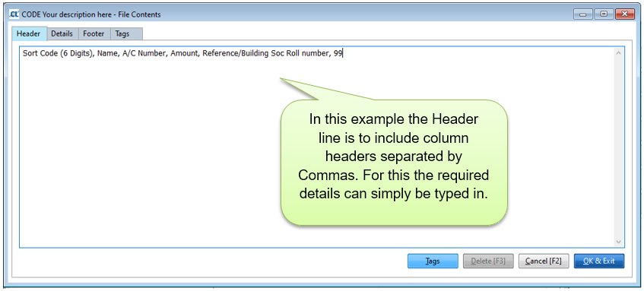This screenshot has width=644, height=291.
Task: Click the Delete [F3] button
Action: pyautogui.click(x=488, y=261)
